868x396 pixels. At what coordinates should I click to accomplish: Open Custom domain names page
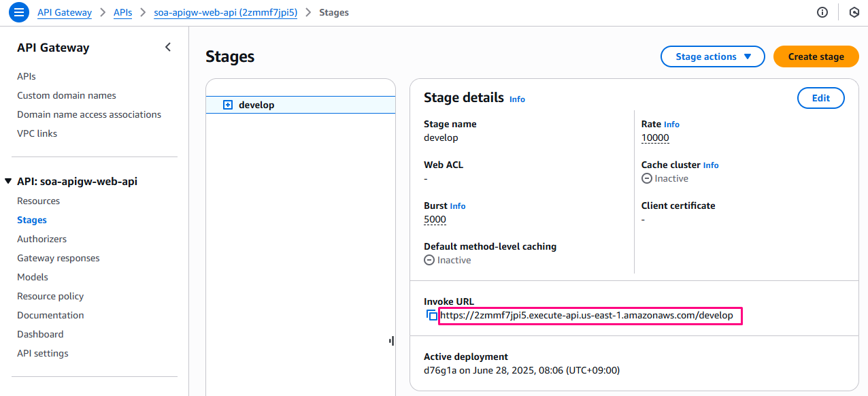[x=66, y=95]
